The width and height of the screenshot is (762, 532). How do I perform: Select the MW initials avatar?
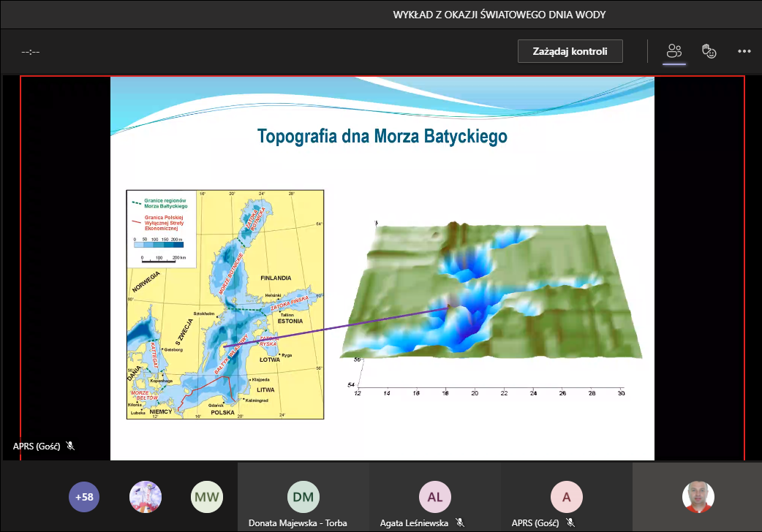pos(206,497)
